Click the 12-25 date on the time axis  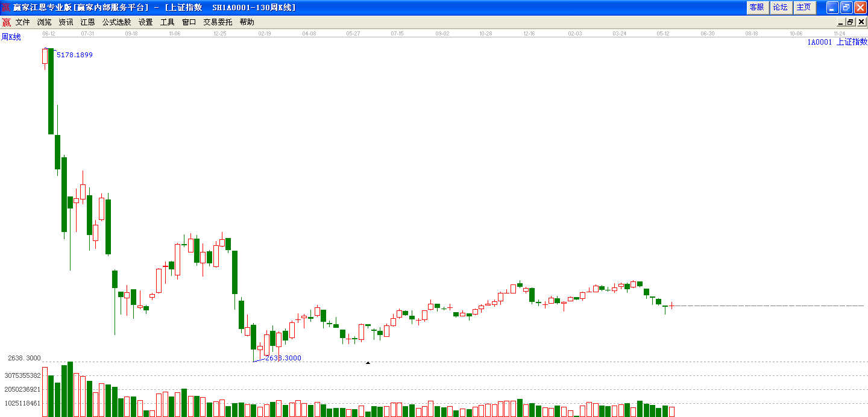click(220, 34)
